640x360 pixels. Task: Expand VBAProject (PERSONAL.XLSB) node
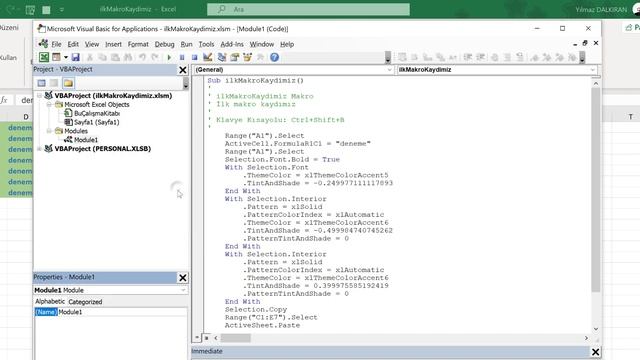pyautogui.click(x=40, y=149)
